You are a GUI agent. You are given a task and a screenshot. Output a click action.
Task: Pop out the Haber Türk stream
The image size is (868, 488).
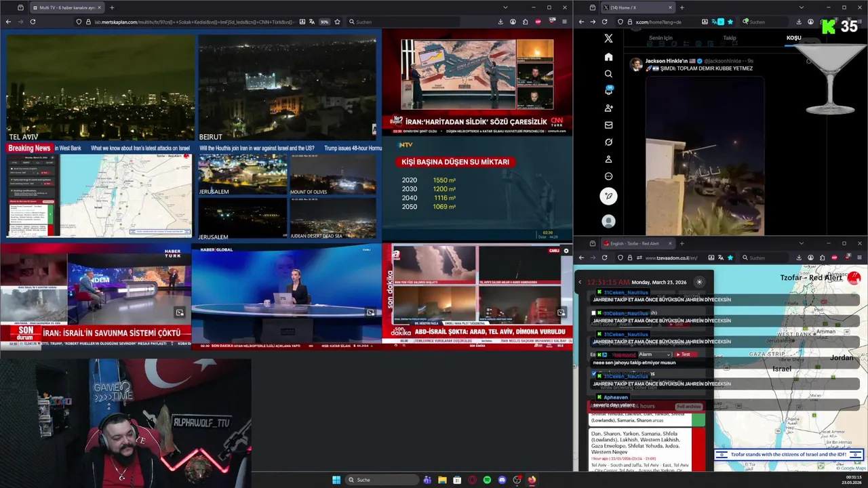[x=180, y=312]
